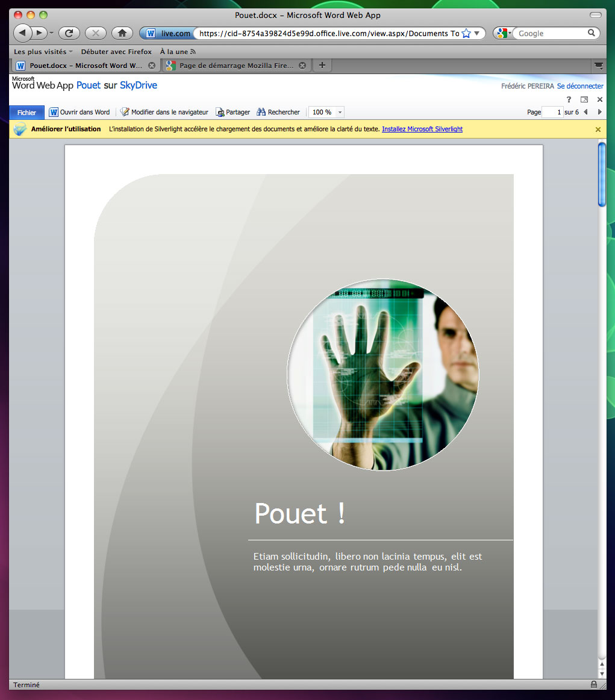Open the 'Les plus visités' bookmarks menu
This screenshot has width=615, height=700.
[43, 52]
